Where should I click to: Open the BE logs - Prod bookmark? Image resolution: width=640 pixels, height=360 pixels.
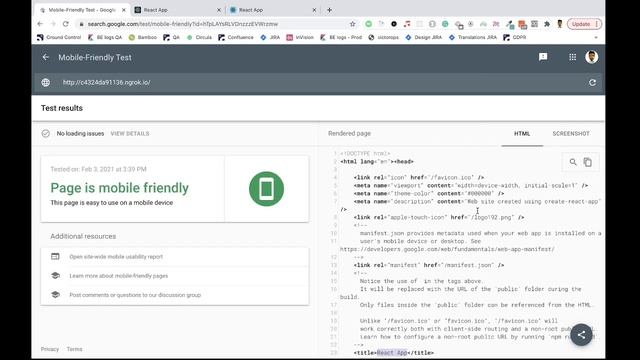[341, 37]
